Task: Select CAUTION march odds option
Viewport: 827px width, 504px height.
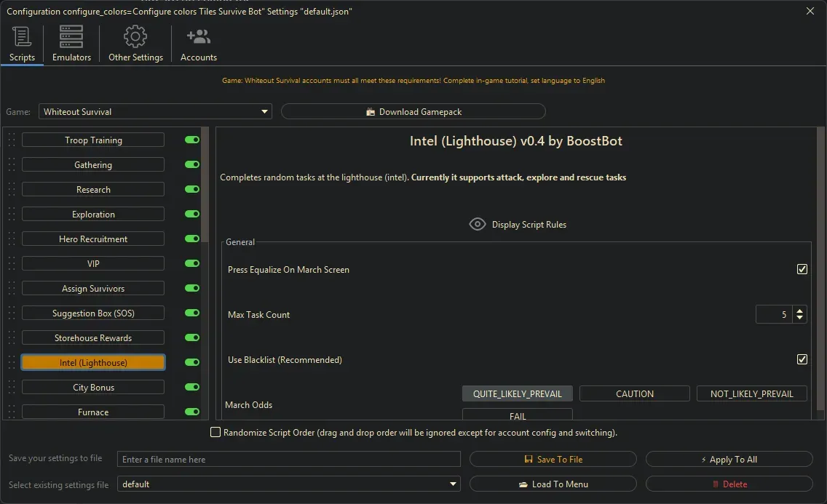Action: click(634, 393)
